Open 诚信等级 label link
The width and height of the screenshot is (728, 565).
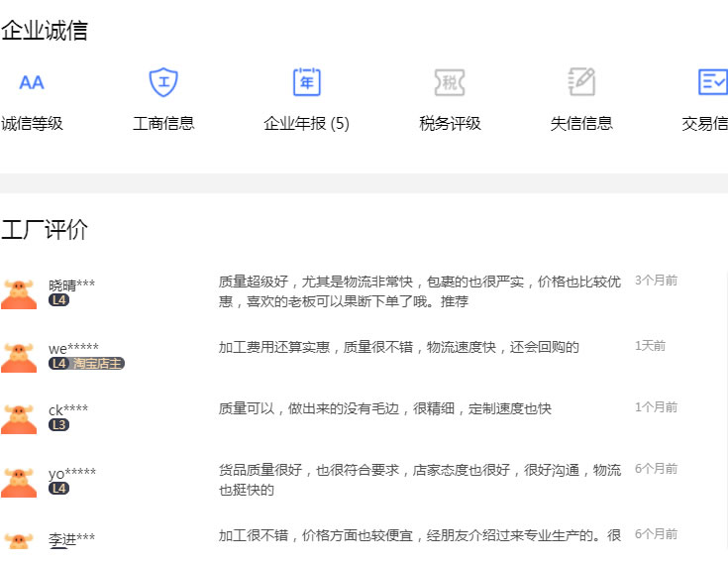(x=32, y=124)
